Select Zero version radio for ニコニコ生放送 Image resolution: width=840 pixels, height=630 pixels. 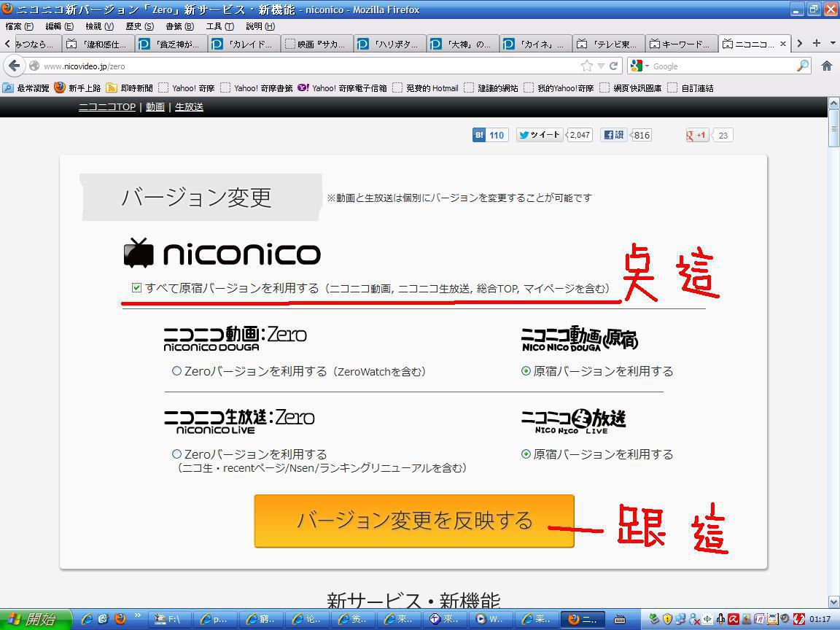176,454
